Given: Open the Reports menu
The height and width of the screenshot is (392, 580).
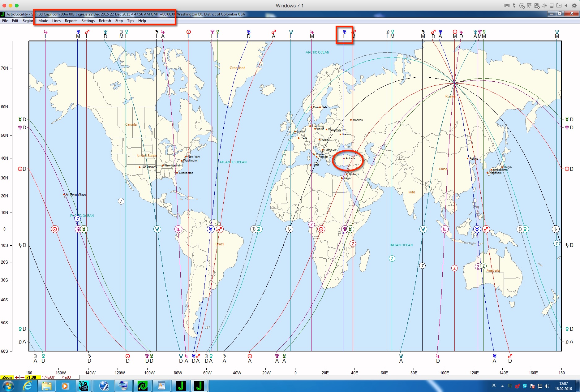Looking at the screenshot, I should click(x=71, y=21).
